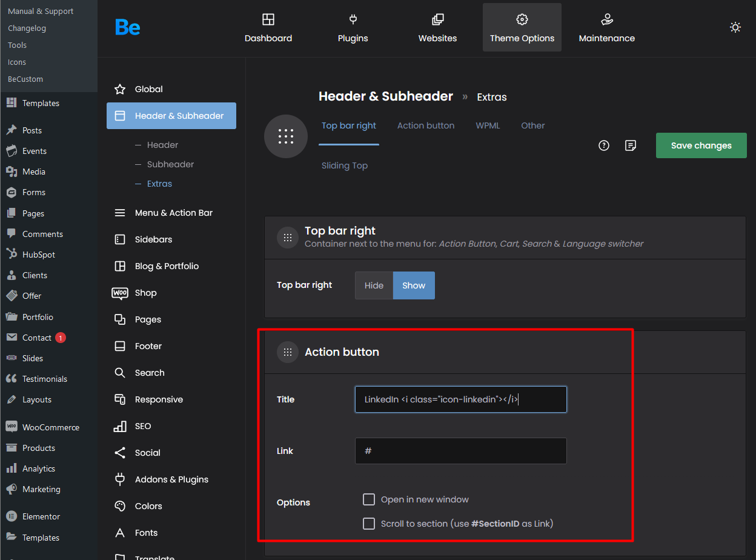
Task: Open the Websites icon in top bar
Action: 437,20
